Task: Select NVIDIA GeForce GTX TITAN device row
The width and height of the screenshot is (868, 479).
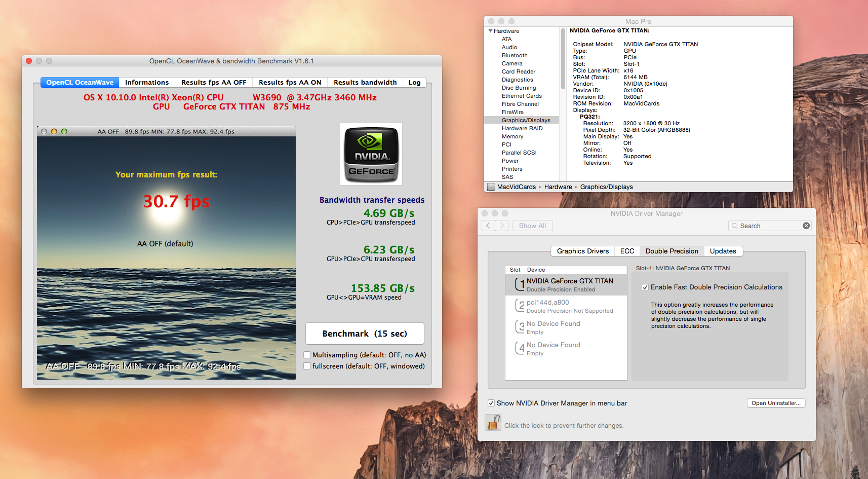Action: click(x=566, y=284)
